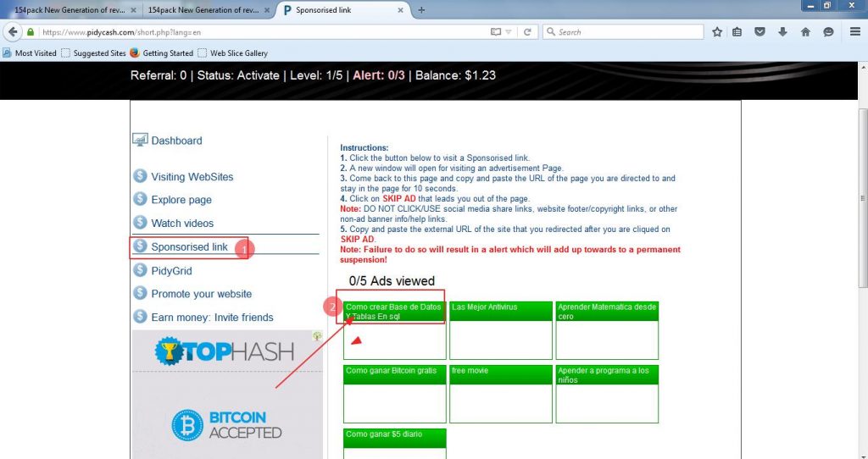Click the Search field in the toolbar
The image size is (868, 459).
pos(627,32)
